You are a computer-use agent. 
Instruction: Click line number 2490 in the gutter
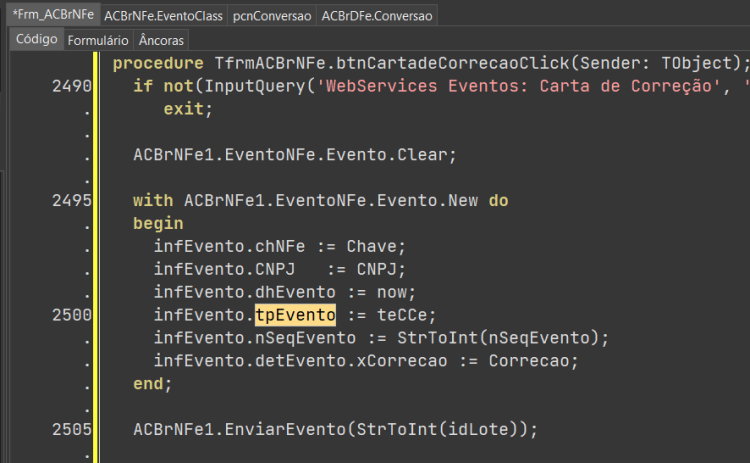tap(72, 86)
